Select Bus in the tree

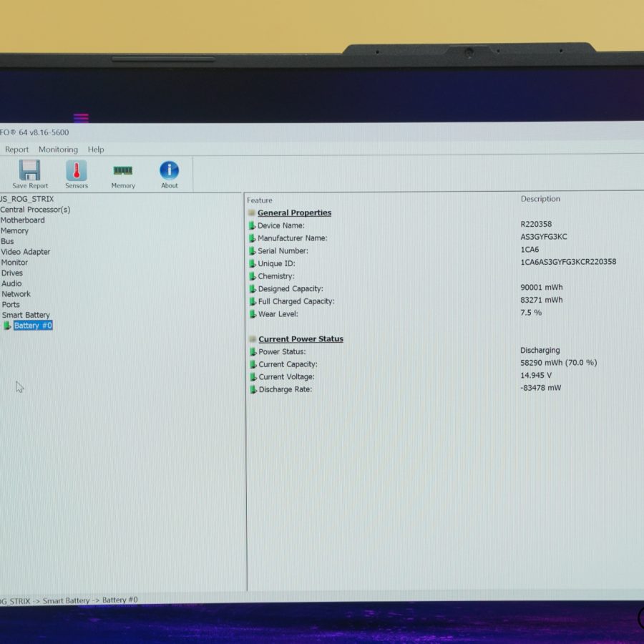(7, 241)
